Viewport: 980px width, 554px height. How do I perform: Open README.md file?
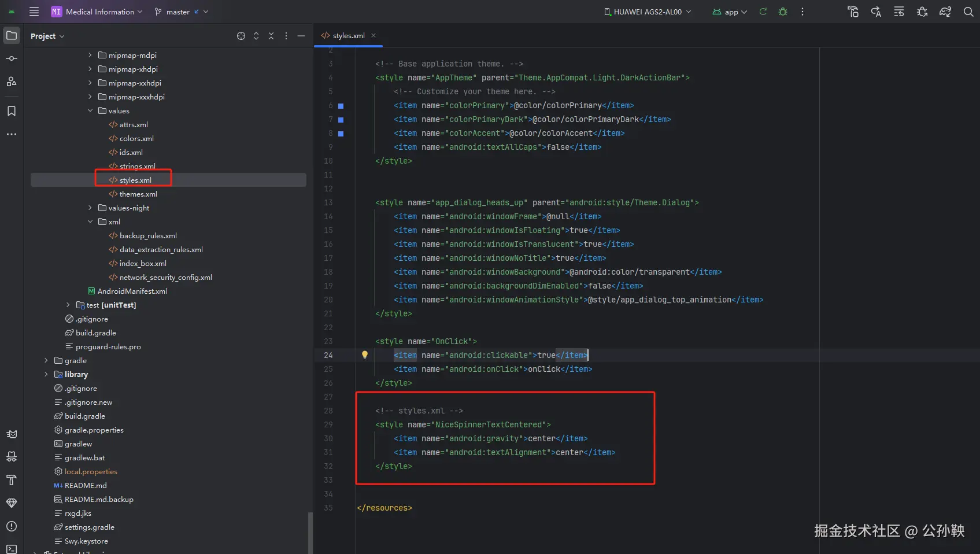(86, 485)
